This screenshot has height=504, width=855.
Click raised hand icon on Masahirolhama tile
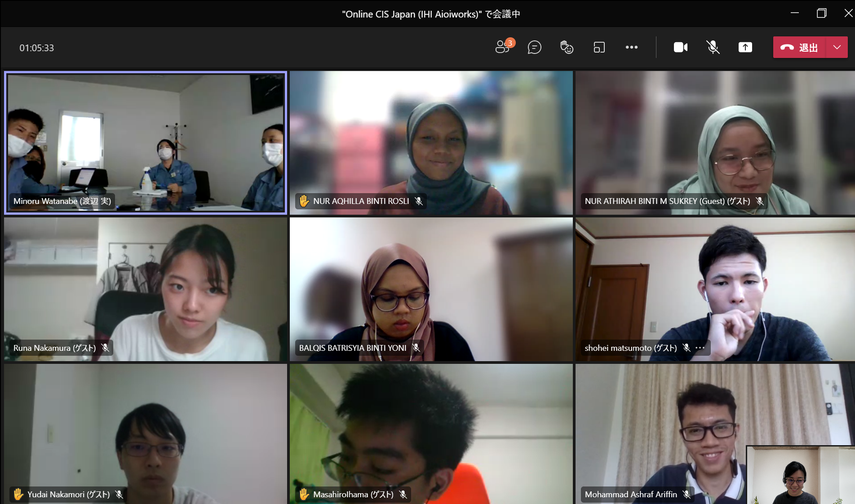tap(304, 494)
